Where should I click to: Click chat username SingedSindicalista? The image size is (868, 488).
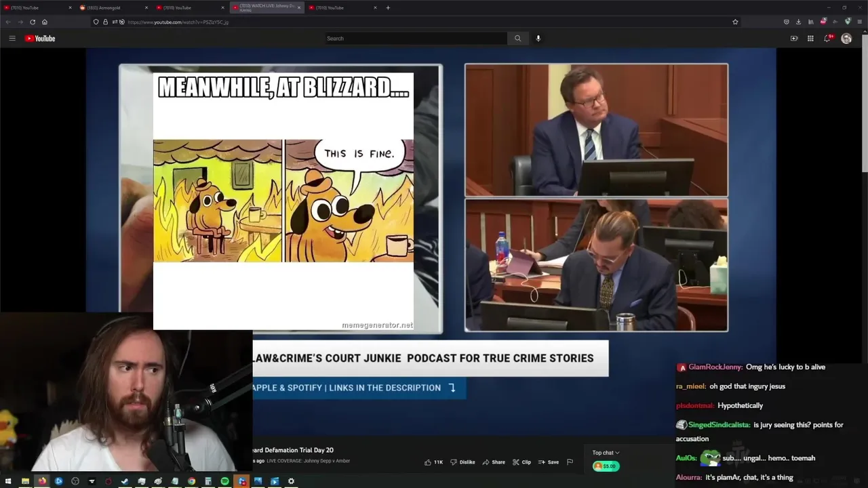click(719, 425)
